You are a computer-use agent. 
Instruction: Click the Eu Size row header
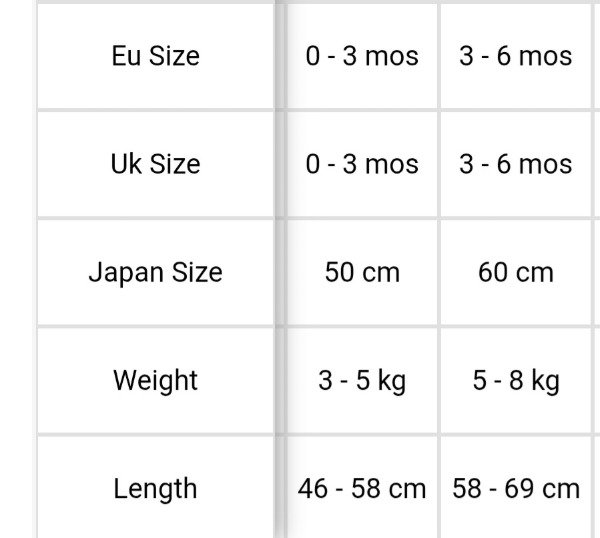(155, 56)
